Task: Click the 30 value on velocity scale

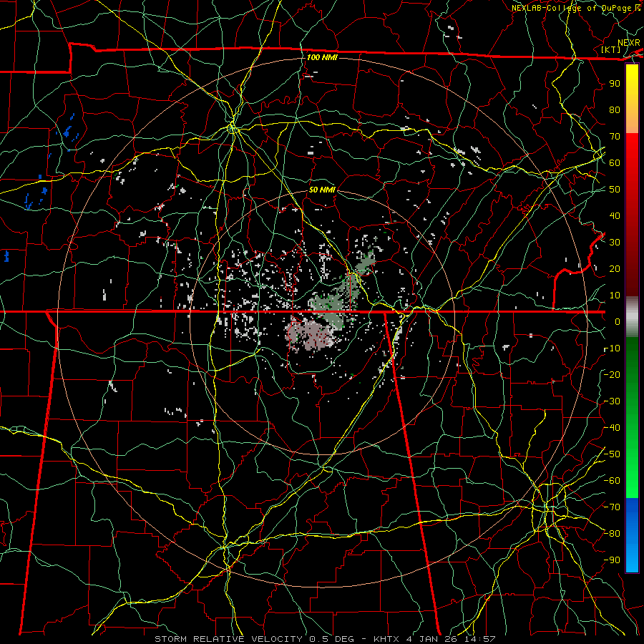Action: click(x=615, y=243)
